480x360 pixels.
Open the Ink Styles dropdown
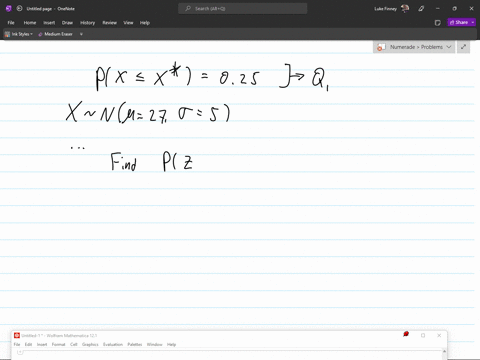point(19,34)
